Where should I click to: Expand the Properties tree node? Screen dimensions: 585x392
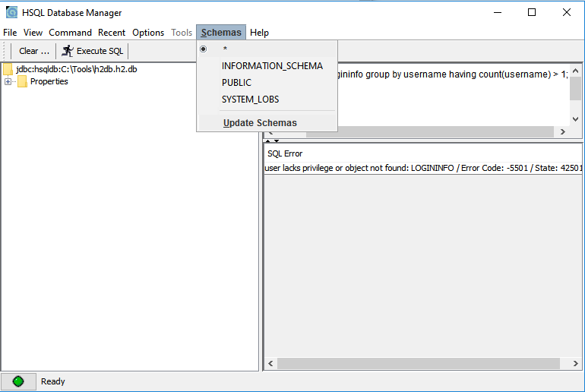click(x=8, y=81)
